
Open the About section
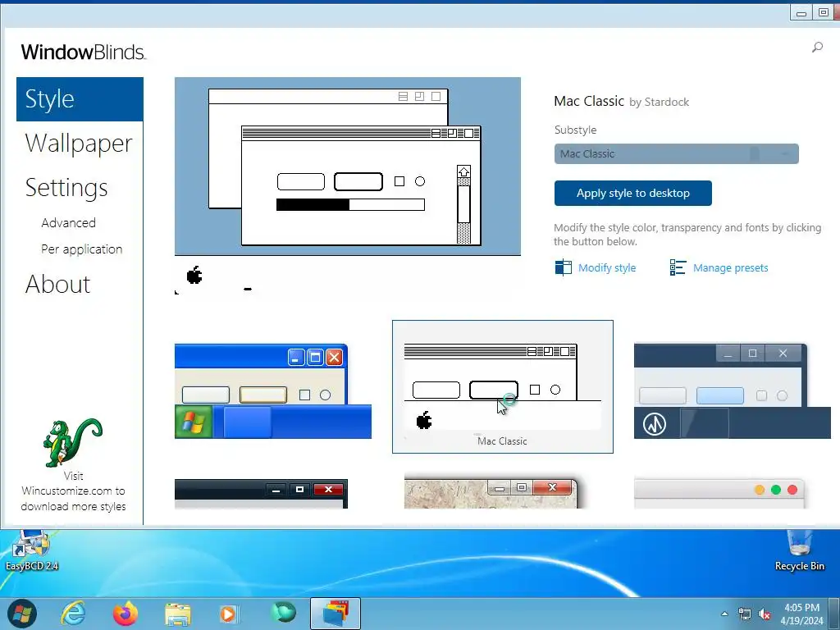click(x=58, y=284)
